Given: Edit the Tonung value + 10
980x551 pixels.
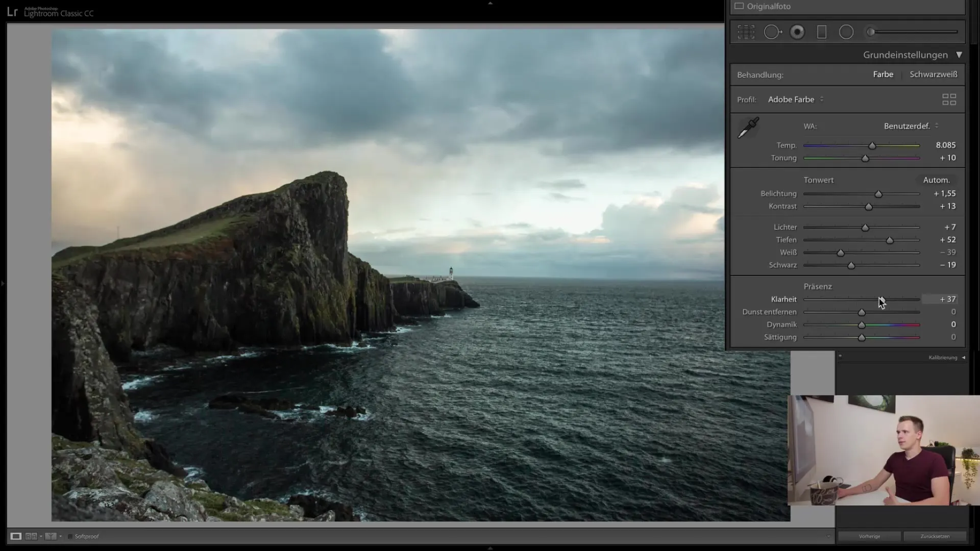Looking at the screenshot, I should tap(948, 158).
